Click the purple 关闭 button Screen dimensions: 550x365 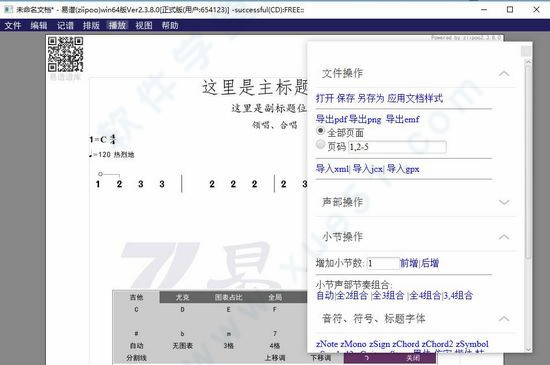point(413,358)
